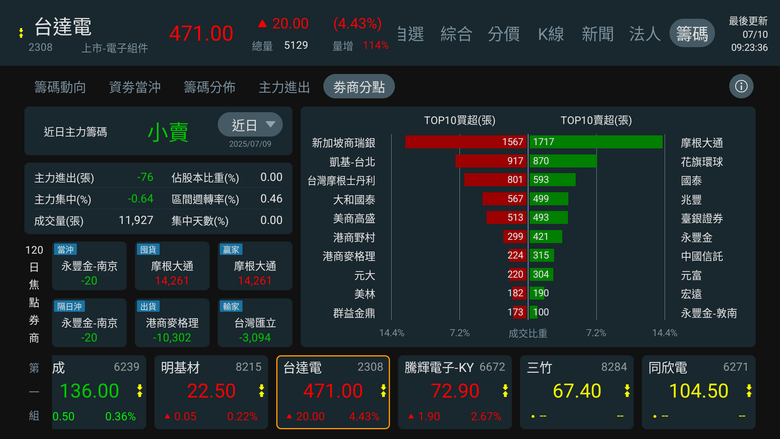Open 隔日沖 永豐金-南京 broker card

coord(90,323)
